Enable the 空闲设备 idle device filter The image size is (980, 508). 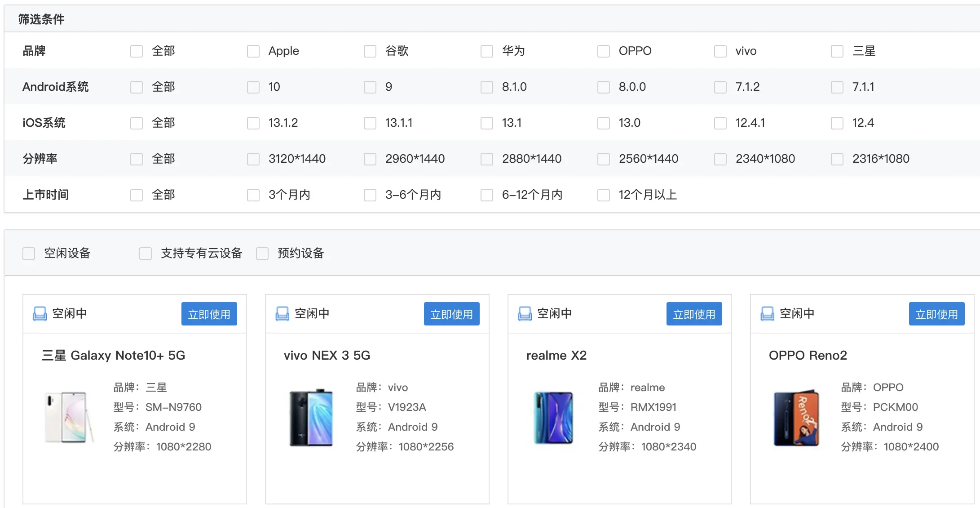[x=29, y=254]
